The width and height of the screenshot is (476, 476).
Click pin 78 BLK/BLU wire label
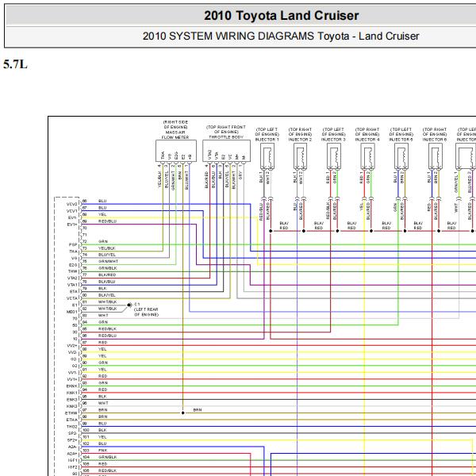coord(107,282)
